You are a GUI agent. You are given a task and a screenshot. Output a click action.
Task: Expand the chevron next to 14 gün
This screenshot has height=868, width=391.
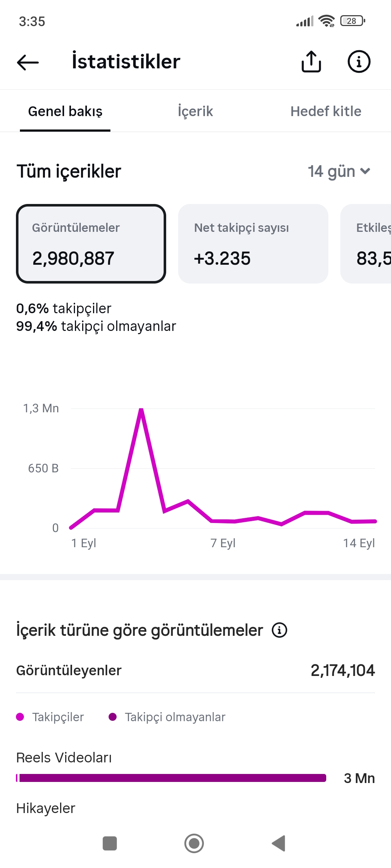coord(365,171)
